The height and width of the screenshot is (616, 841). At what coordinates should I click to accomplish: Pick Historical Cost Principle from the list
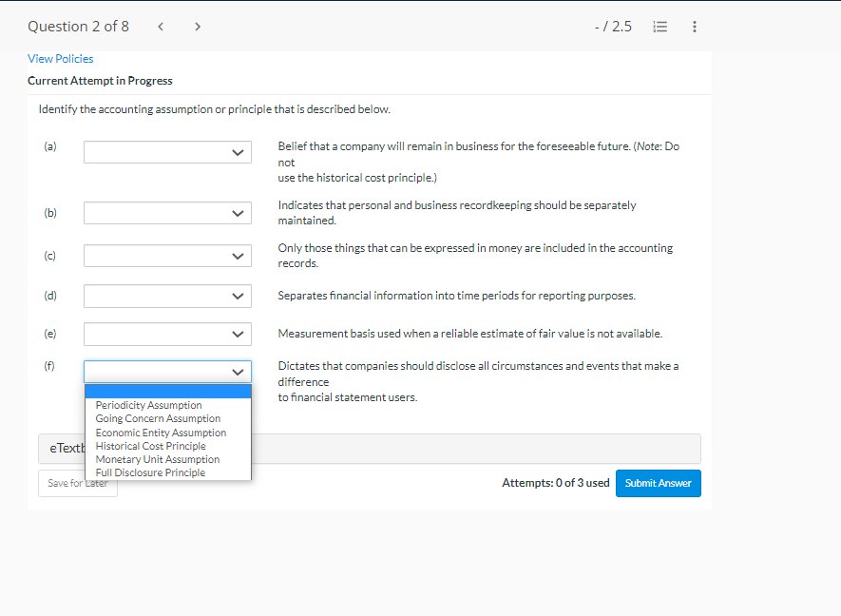pyautogui.click(x=152, y=445)
